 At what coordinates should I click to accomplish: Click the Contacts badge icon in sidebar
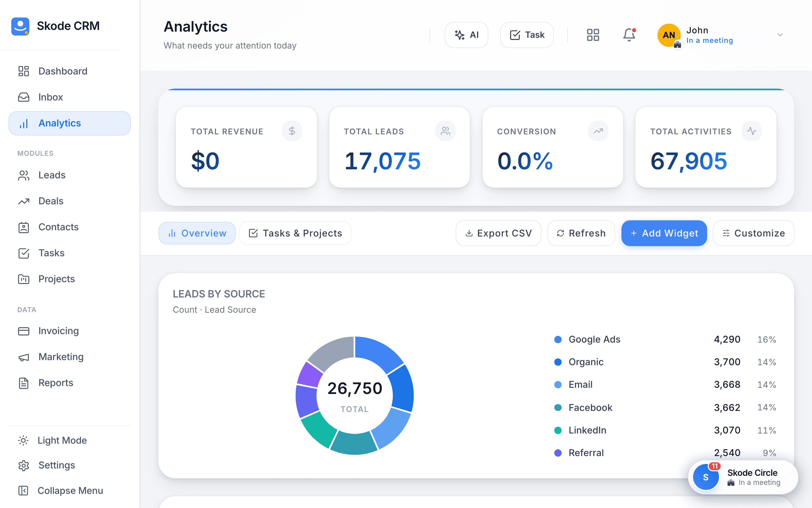click(x=23, y=227)
